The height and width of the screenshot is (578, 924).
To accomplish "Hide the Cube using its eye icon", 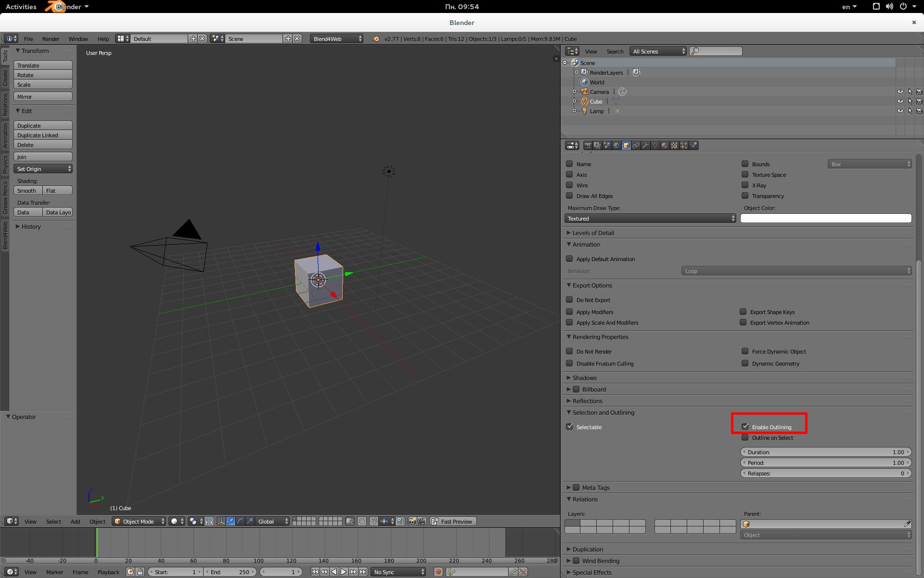I will [900, 101].
